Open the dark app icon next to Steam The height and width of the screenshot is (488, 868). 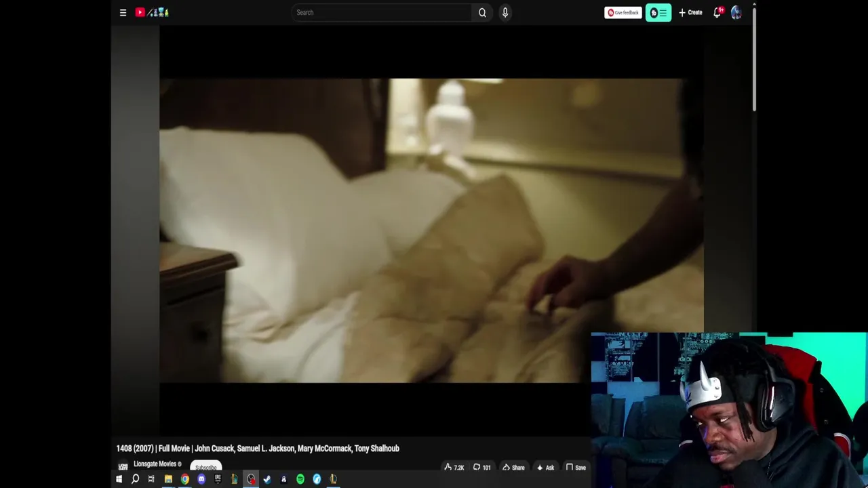point(283,479)
